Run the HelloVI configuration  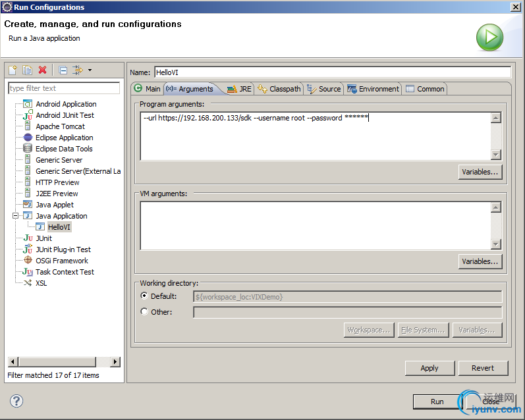[437, 402]
